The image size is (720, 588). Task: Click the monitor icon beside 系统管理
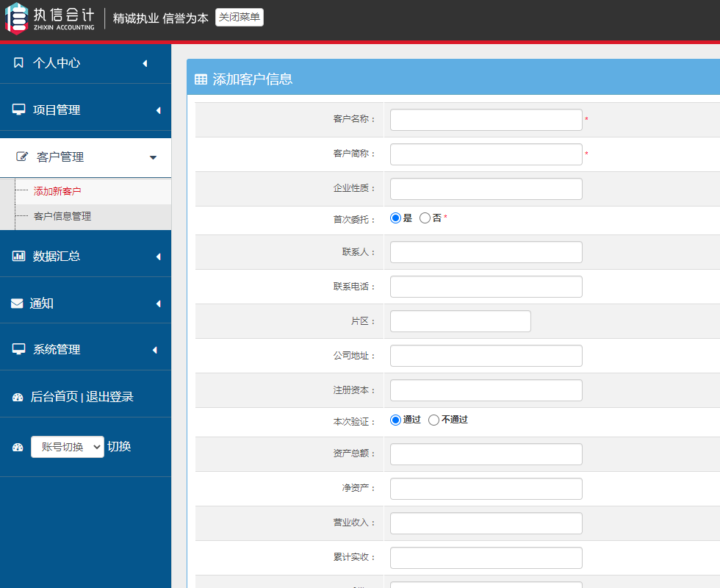pyautogui.click(x=18, y=349)
